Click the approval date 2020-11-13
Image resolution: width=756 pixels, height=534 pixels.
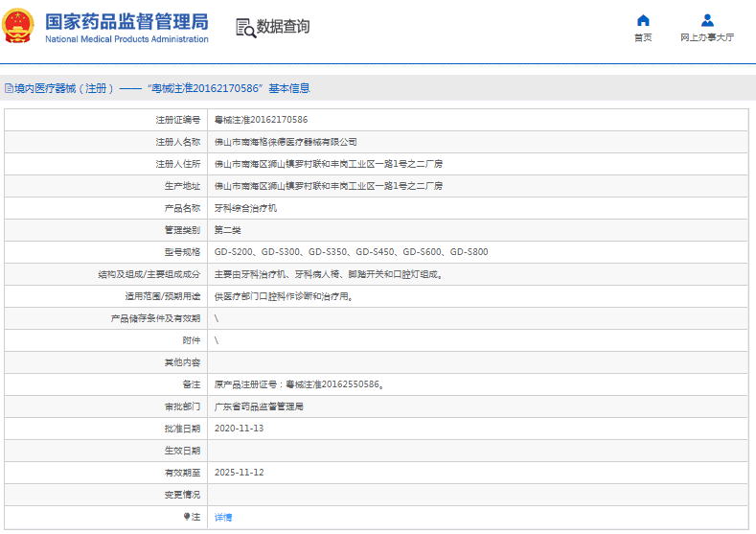pos(239,429)
